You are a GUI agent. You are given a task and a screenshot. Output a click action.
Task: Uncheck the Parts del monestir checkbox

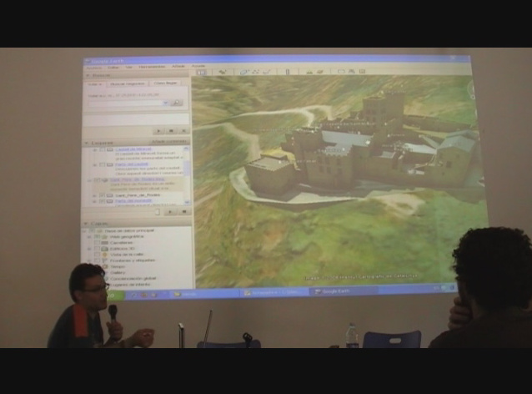(x=102, y=201)
